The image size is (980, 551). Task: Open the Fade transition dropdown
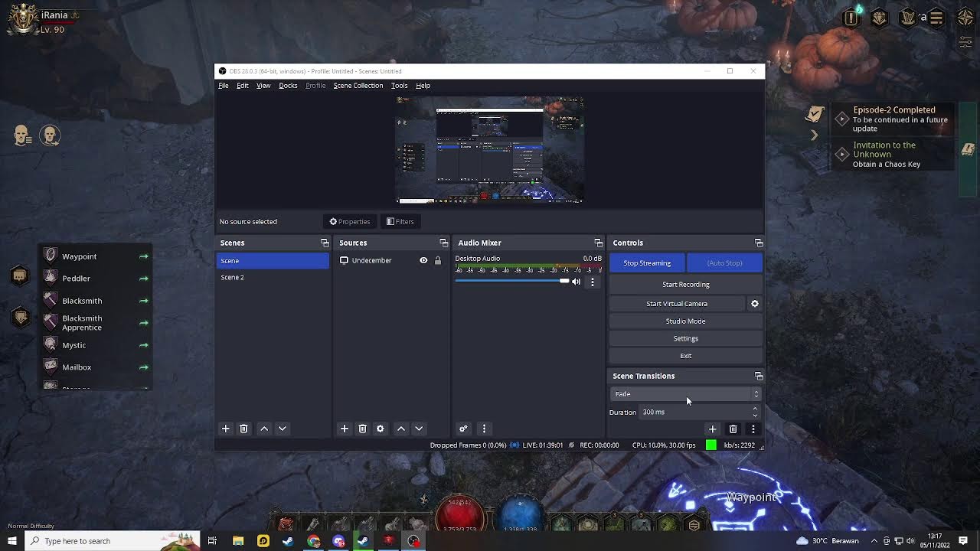click(x=686, y=394)
